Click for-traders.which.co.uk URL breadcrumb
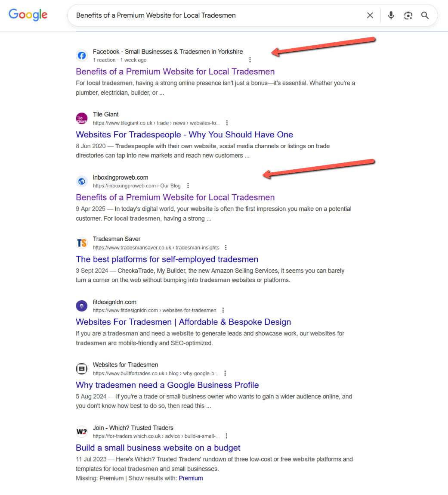This screenshot has width=448, height=495. (x=156, y=436)
